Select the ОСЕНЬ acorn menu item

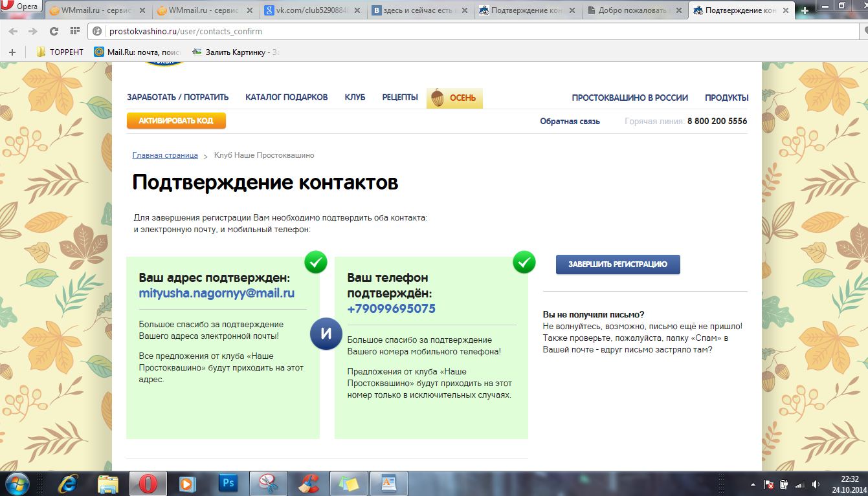454,98
